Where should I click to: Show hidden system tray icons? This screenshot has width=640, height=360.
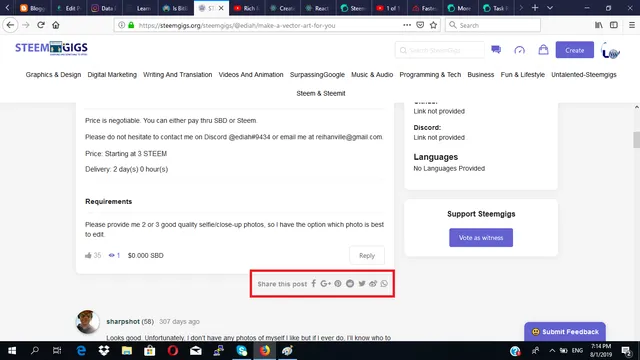coord(552,351)
